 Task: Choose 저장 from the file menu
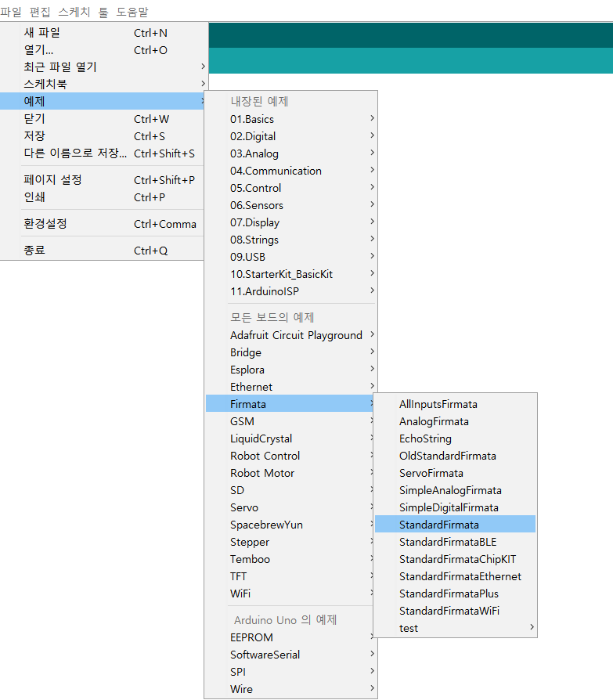click(103, 135)
